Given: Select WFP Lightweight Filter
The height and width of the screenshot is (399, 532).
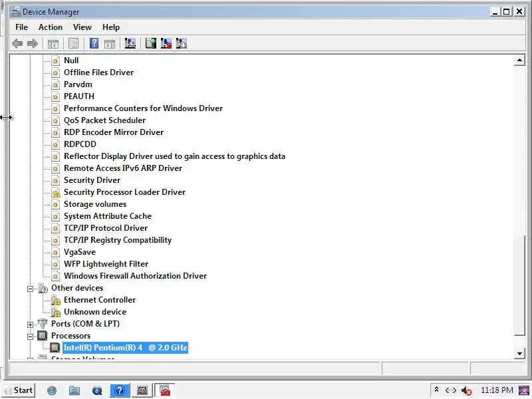Looking at the screenshot, I should coord(106,264).
